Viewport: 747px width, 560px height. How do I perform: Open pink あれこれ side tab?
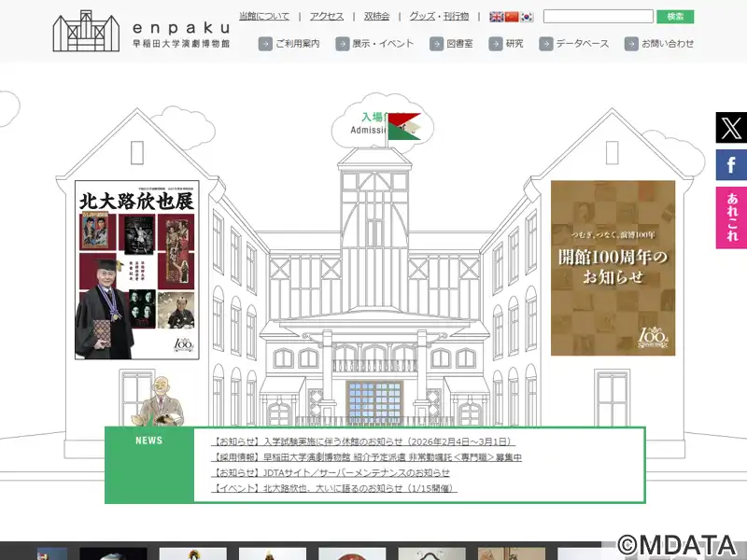click(x=731, y=217)
